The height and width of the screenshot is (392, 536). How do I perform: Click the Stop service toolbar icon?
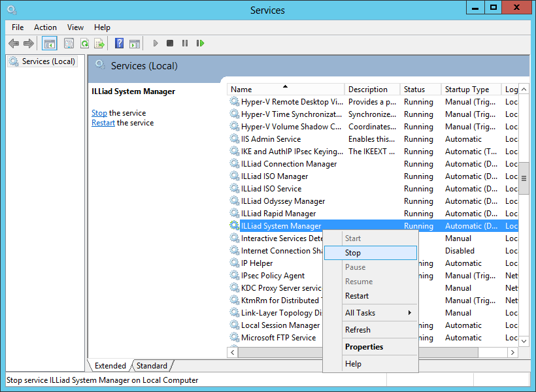(x=169, y=43)
